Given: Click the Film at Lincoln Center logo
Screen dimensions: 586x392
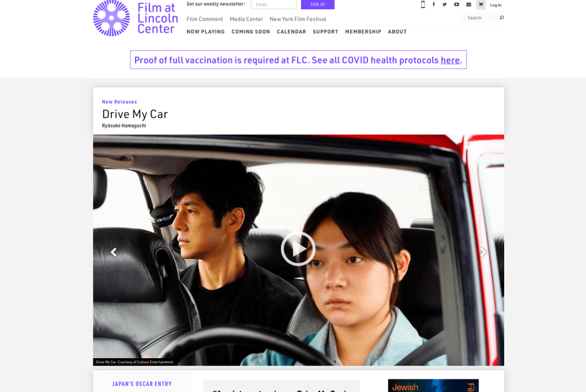Looking at the screenshot, I should point(134,18).
